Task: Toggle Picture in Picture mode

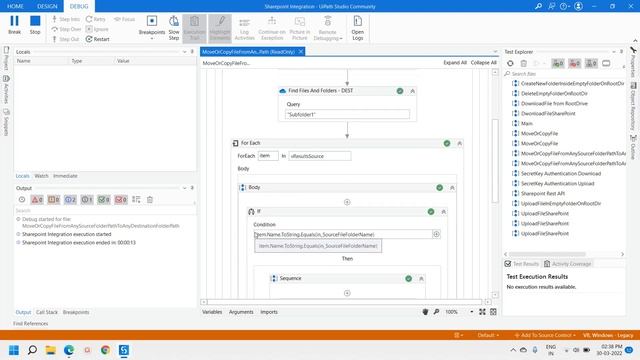Action: [300, 28]
